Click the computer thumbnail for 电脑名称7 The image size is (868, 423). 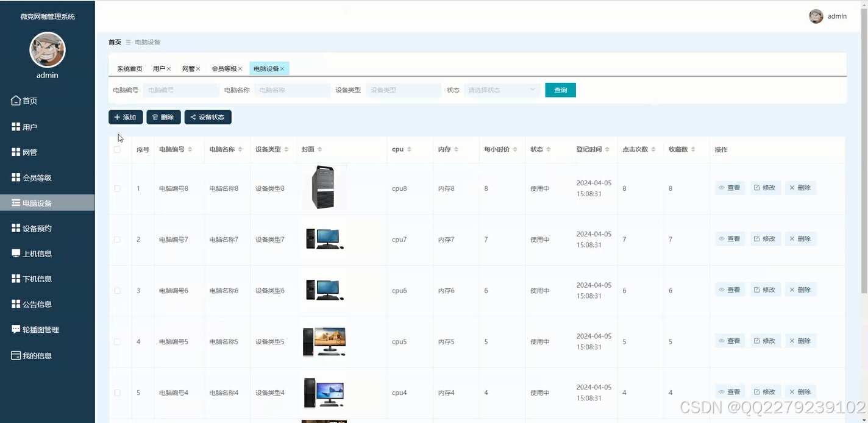[324, 239]
